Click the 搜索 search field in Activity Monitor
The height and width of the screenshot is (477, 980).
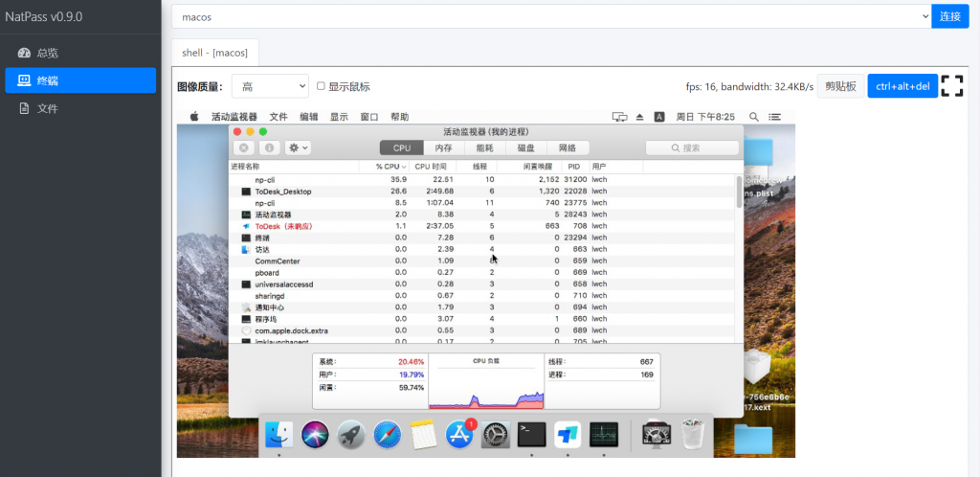coord(692,148)
